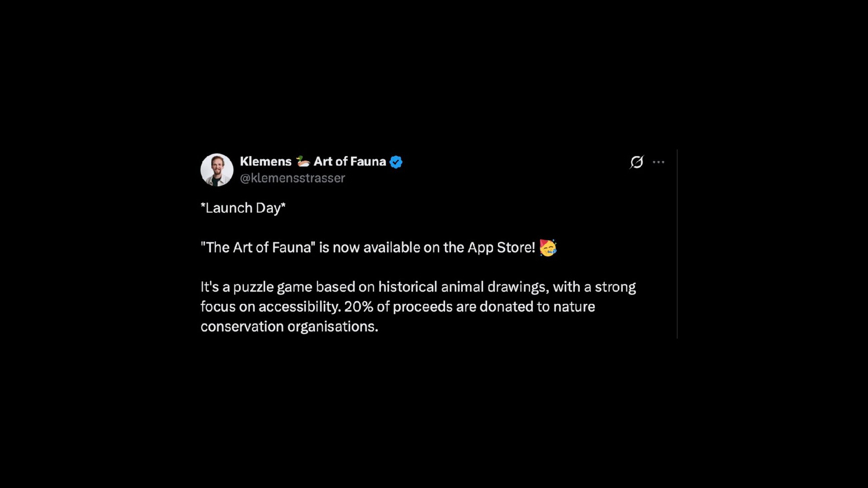Click the duck emoji in display name
The width and height of the screenshot is (868, 488).
303,161
